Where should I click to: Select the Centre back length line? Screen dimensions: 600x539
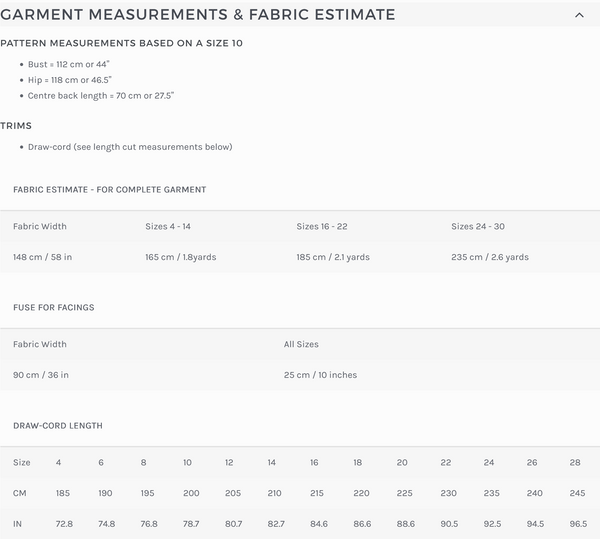point(101,96)
